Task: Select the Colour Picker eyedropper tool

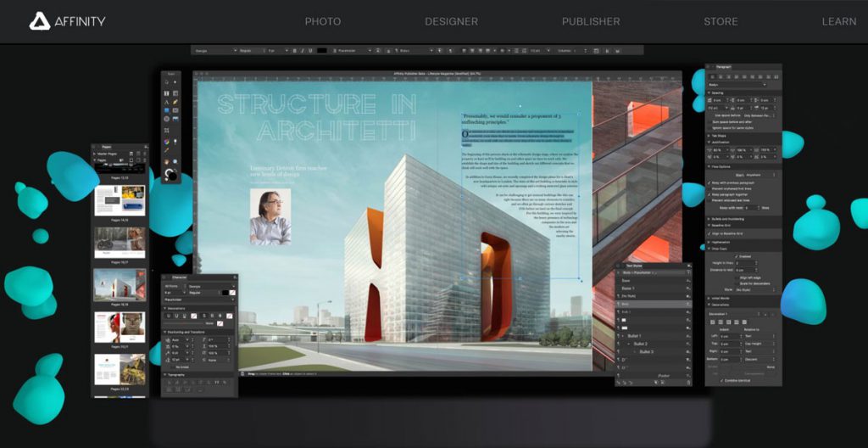Action: [167, 150]
